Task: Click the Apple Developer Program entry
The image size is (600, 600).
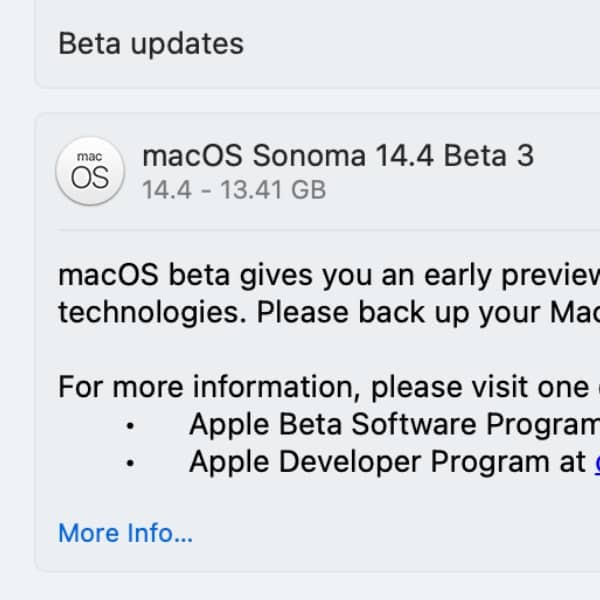Action: (x=387, y=461)
